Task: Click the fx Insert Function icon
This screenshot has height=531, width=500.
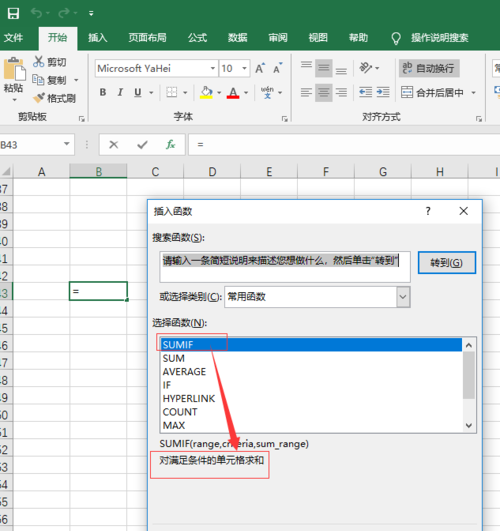Action: point(170,145)
